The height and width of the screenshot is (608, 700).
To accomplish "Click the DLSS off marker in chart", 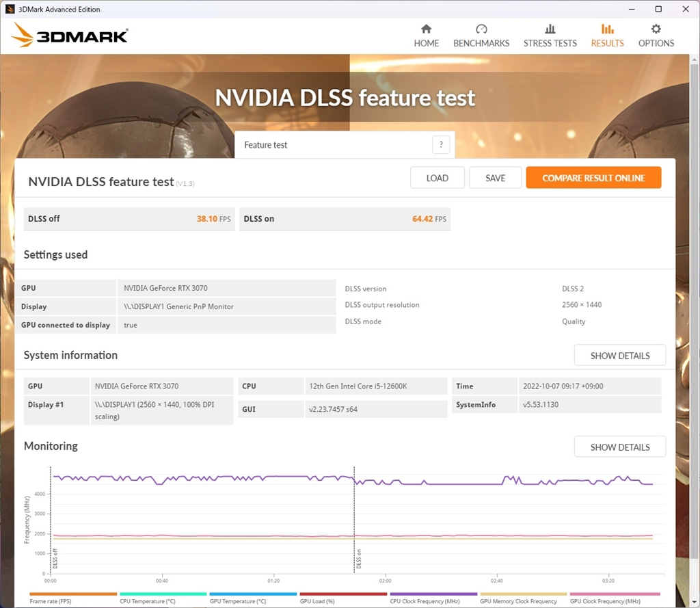I will (55, 559).
